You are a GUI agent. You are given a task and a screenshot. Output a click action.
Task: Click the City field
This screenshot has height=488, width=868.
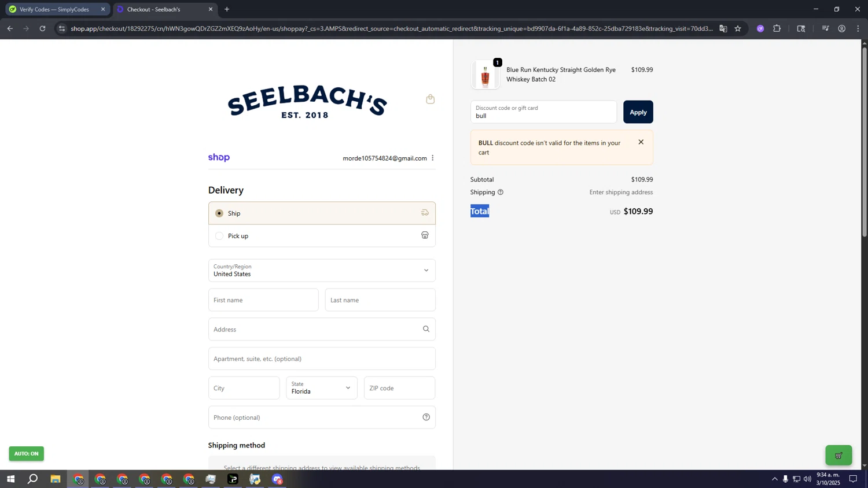[244, 388]
